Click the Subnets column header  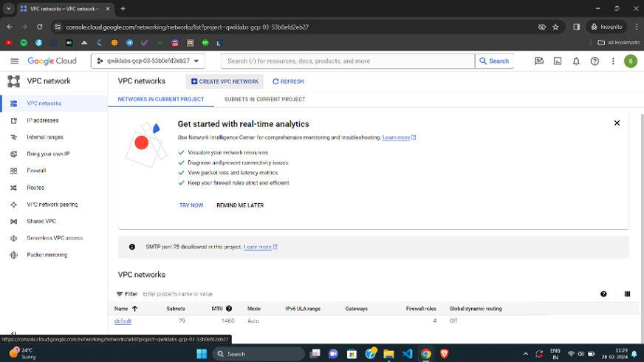pyautogui.click(x=176, y=309)
